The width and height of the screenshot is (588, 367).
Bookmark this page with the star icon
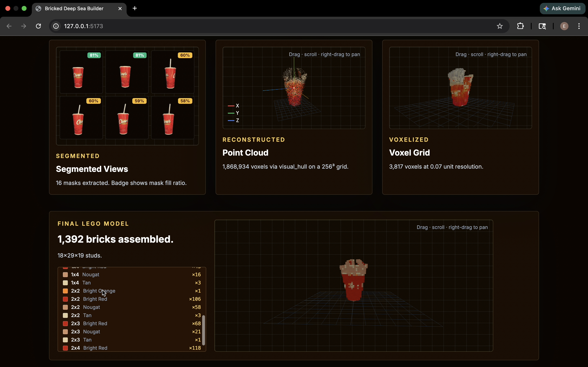(500, 26)
